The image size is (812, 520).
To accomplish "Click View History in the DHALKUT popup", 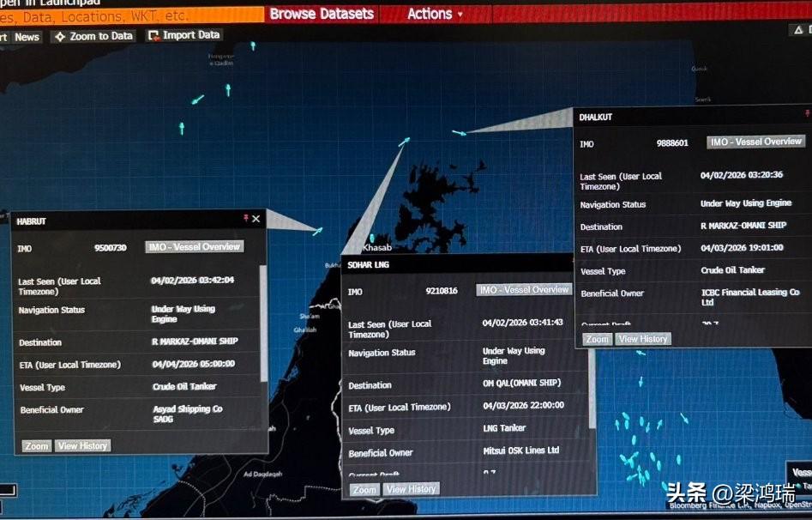I will [643, 339].
